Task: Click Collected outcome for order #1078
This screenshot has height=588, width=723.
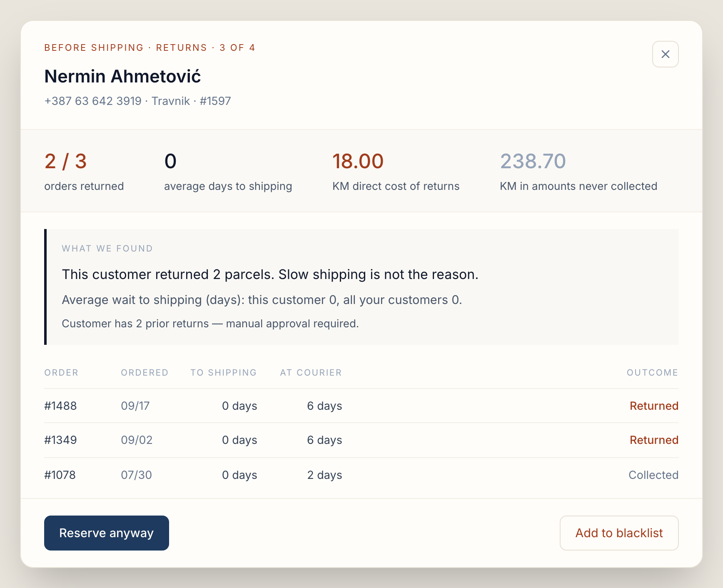Action: coord(653,475)
